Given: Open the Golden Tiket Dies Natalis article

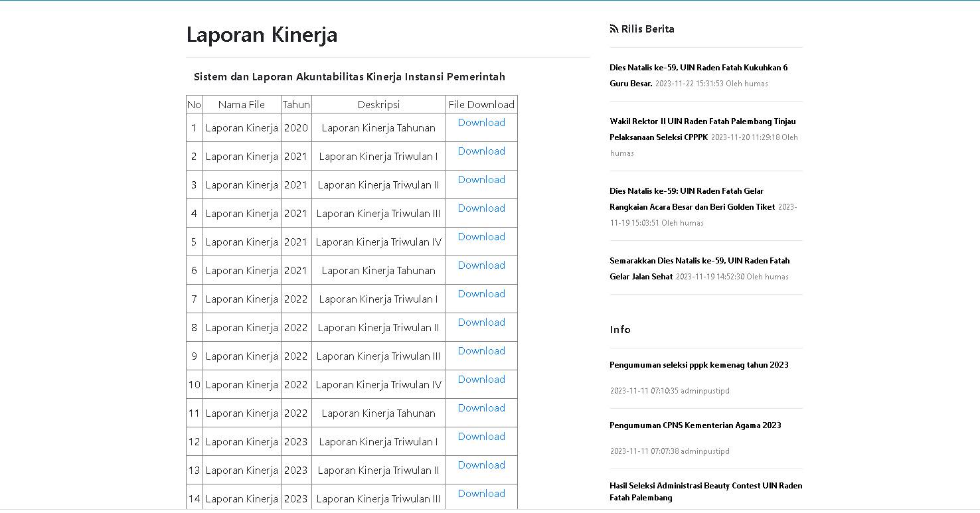Looking at the screenshot, I should [x=686, y=191].
